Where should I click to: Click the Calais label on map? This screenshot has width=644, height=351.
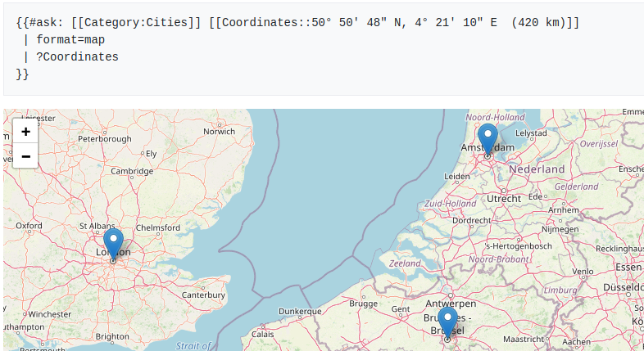pos(262,334)
